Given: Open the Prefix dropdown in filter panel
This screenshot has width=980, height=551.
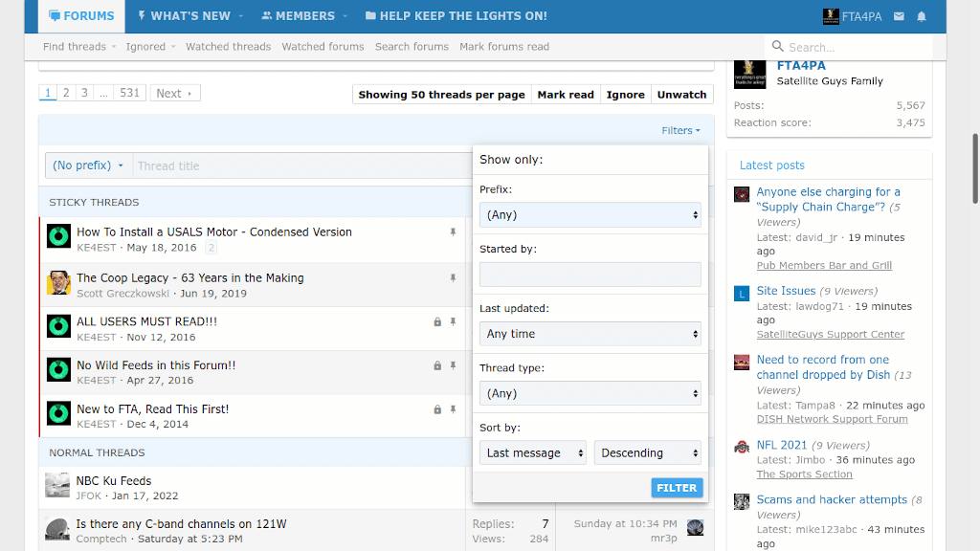Looking at the screenshot, I should coord(590,215).
